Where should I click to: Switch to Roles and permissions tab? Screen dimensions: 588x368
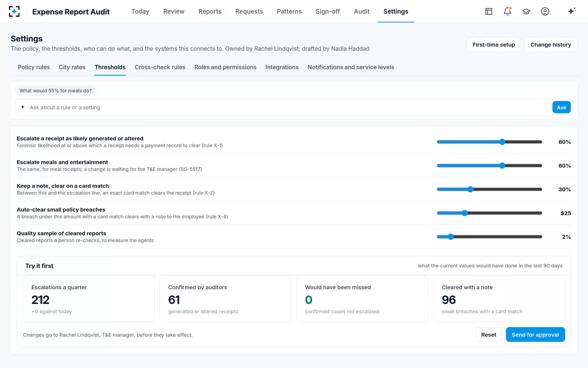(225, 67)
